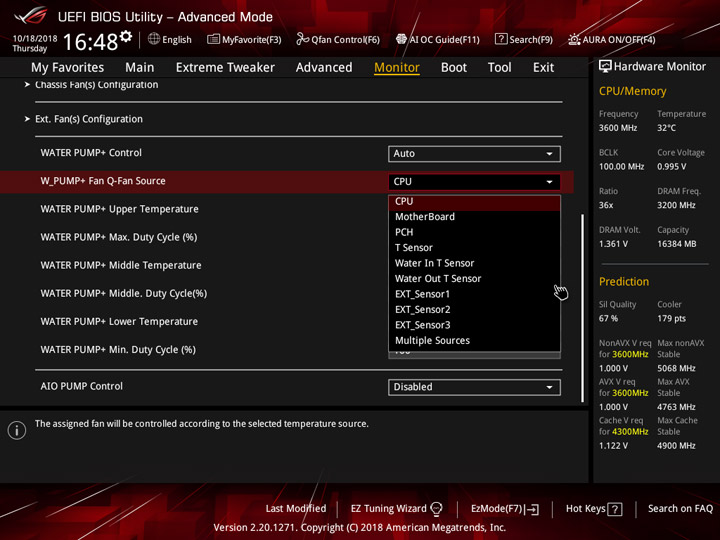Choose MotherBoard as temperature source
720x540 pixels.
tap(474, 217)
